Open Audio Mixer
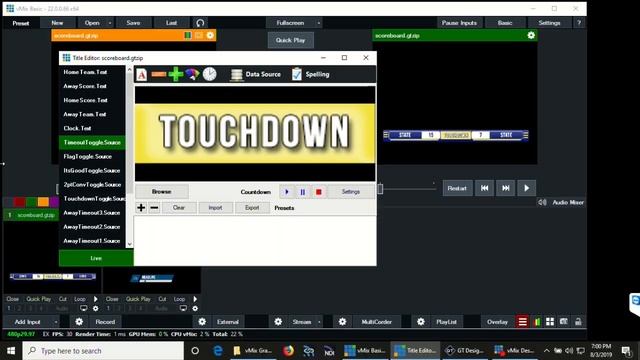 pyautogui.click(x=561, y=202)
